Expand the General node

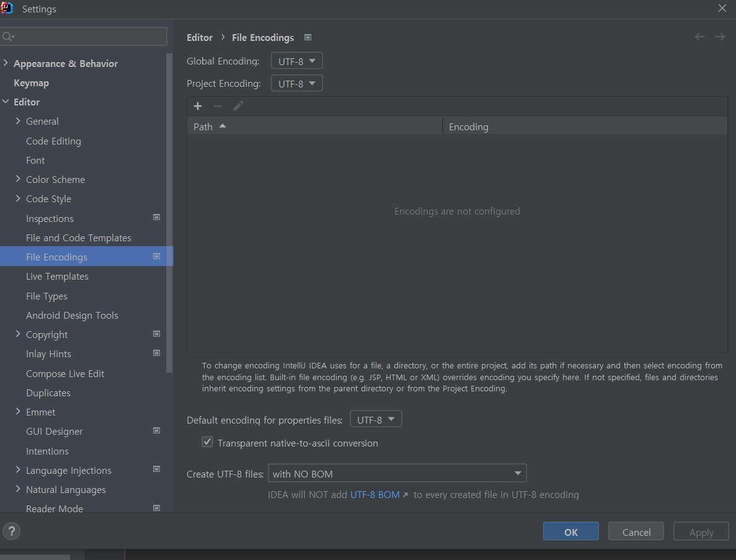[18, 121]
